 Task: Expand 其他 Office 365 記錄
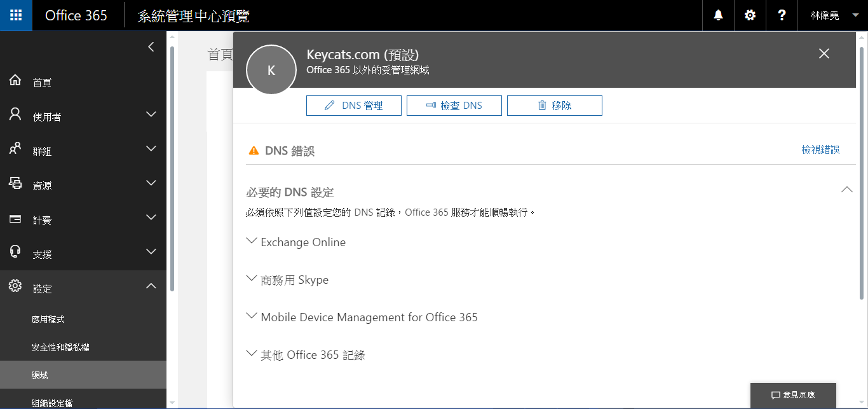click(306, 355)
